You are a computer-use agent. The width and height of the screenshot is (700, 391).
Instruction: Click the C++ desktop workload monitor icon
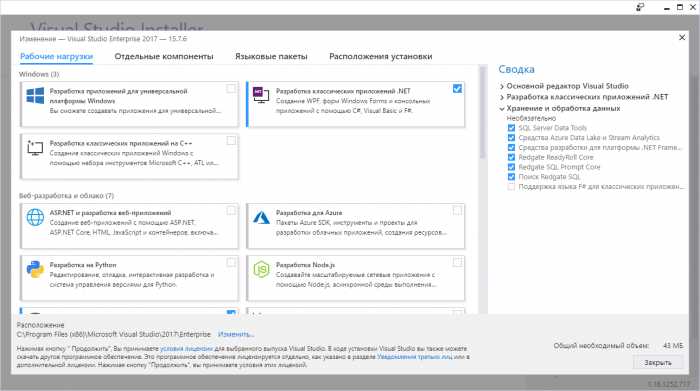pyautogui.click(x=35, y=148)
